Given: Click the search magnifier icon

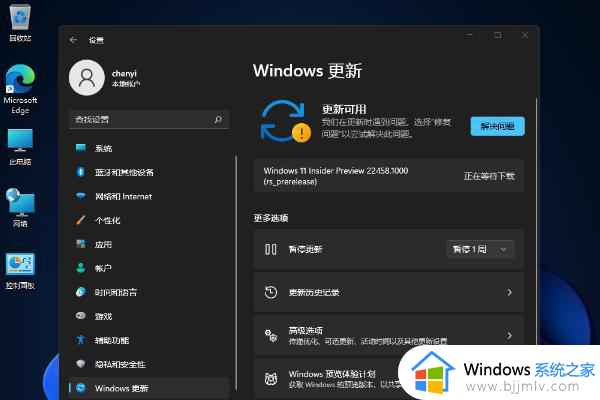Looking at the screenshot, I should tap(218, 119).
